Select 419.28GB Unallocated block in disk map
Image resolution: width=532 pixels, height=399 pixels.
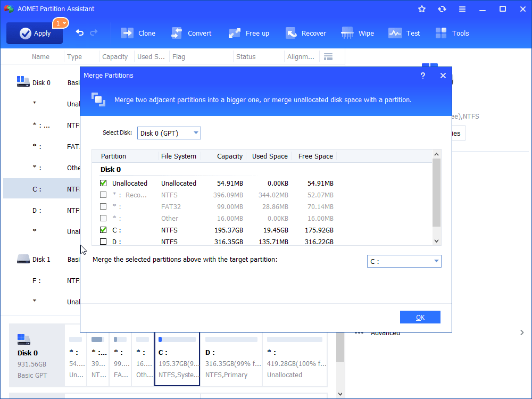[x=295, y=359]
